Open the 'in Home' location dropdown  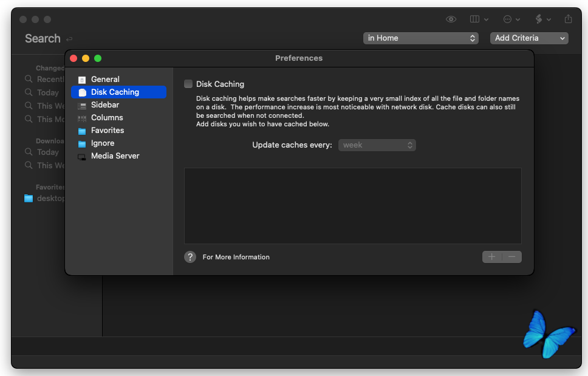(x=421, y=38)
